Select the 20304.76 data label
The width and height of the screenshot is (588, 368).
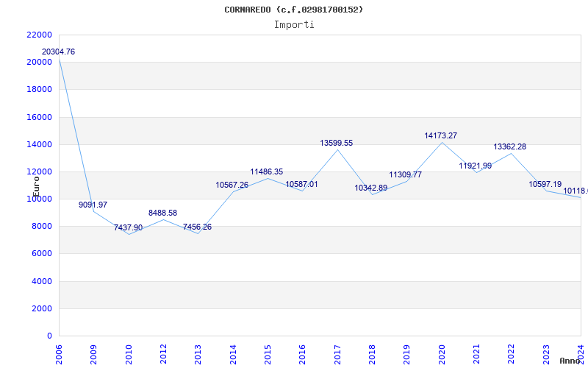click(x=58, y=52)
